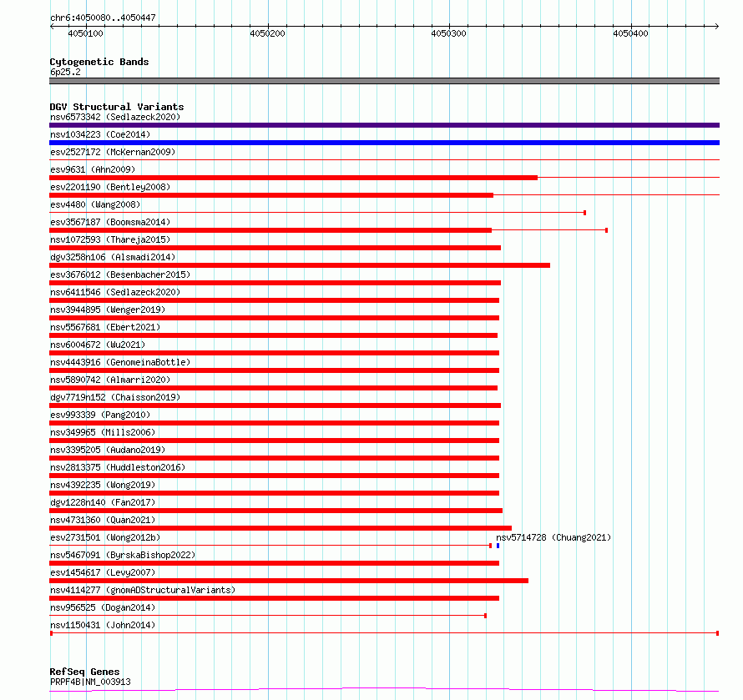Click the red bar under nsv4731360 (Quan2021)
Viewport: 743px width, 700px height.
(281, 528)
